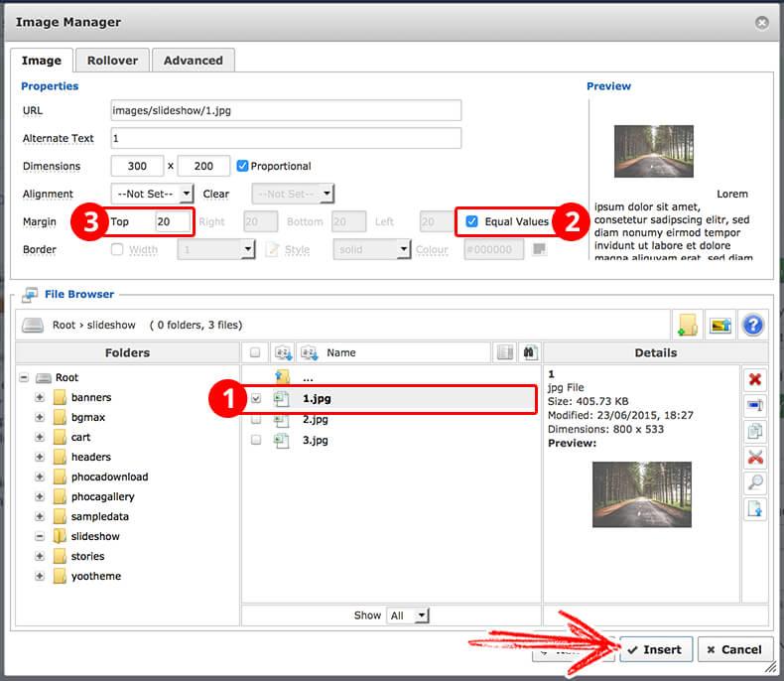Click the banners folder icon
784x681 pixels.
coord(60,397)
